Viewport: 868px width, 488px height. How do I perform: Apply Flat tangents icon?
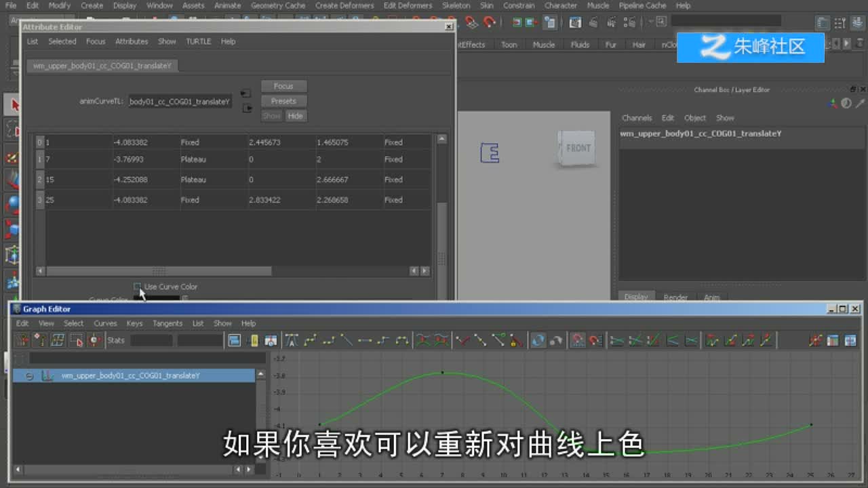(365, 340)
